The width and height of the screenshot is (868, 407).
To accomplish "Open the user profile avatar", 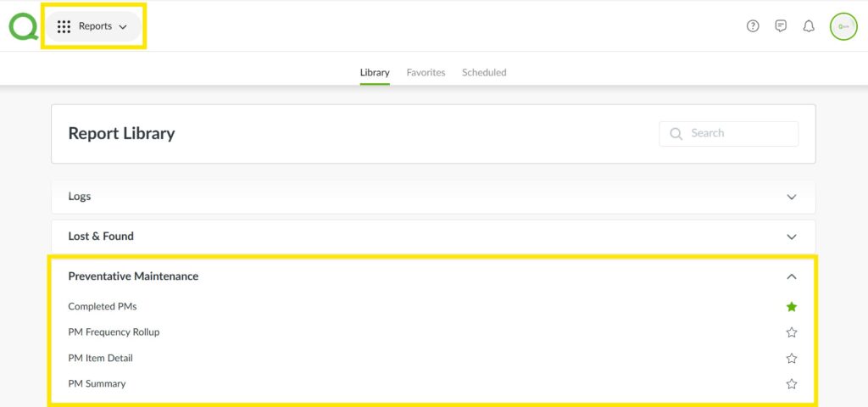I will pyautogui.click(x=843, y=26).
